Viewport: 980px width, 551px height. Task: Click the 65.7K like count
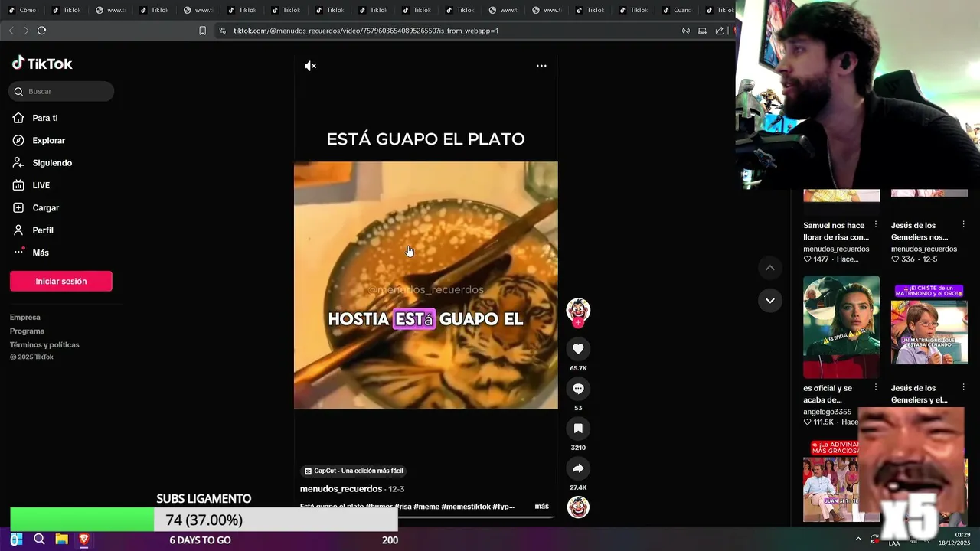578,368
